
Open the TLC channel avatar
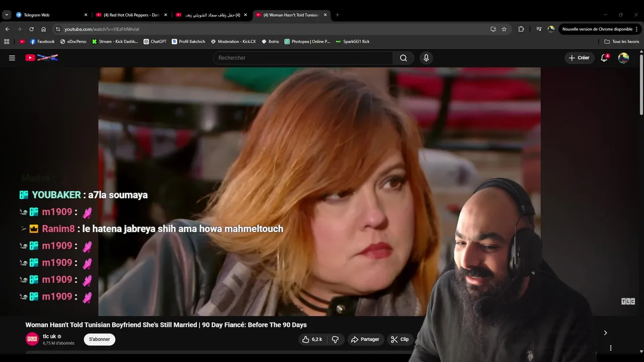32,339
